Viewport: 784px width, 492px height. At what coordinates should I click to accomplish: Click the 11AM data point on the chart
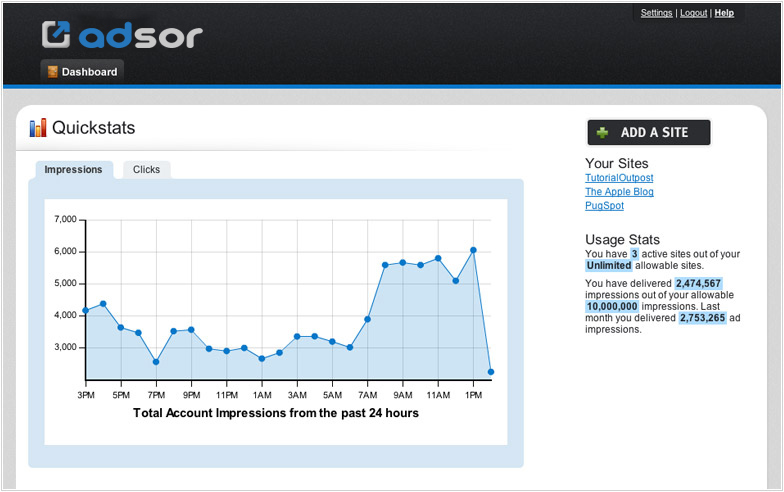[438, 258]
